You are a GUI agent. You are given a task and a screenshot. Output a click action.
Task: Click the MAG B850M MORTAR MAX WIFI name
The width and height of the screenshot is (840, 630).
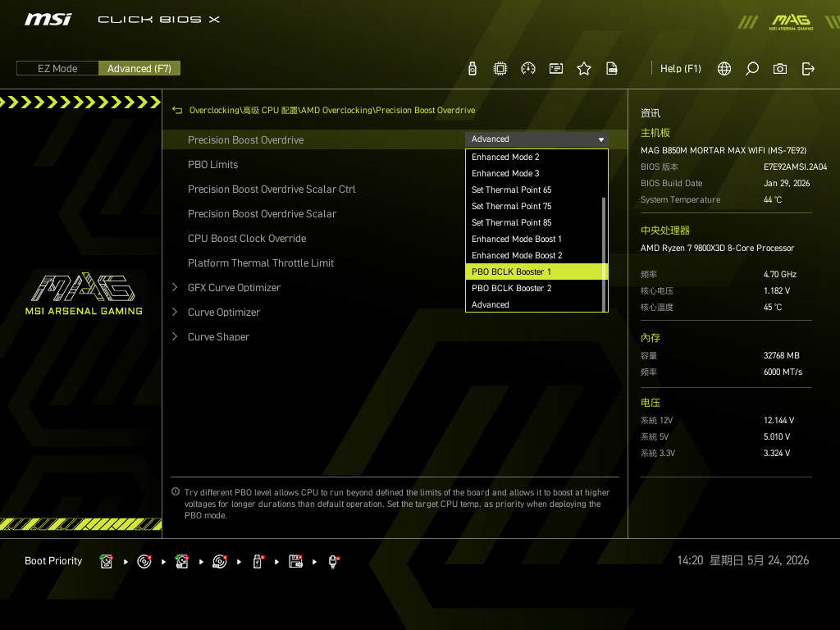(x=724, y=151)
